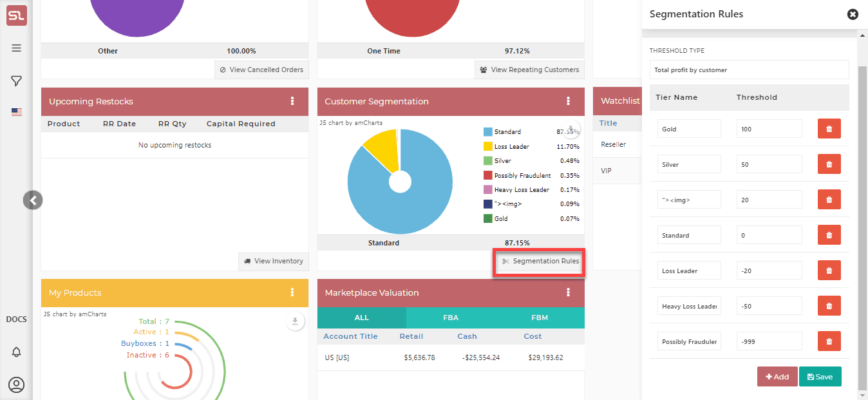Open DOCS in the sidebar
The image size is (868, 400).
[17, 319]
